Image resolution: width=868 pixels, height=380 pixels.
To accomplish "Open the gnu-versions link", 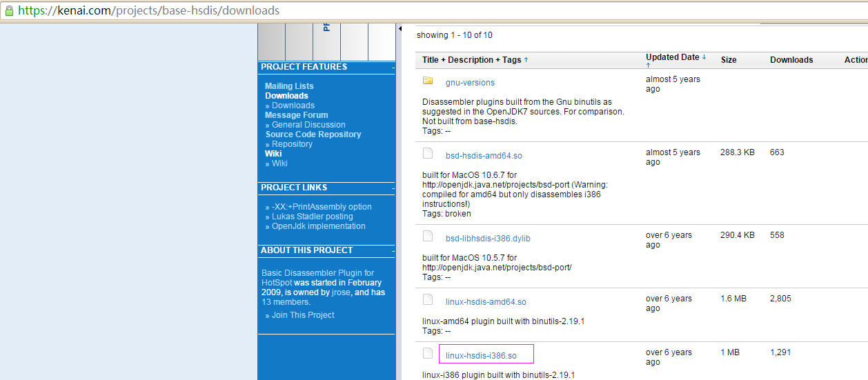I will (x=470, y=83).
